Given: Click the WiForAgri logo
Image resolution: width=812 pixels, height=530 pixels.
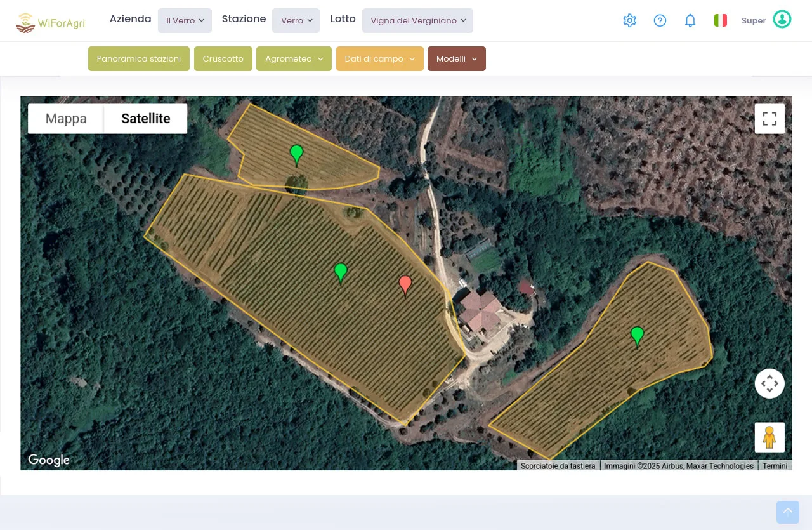Looking at the screenshot, I should click(50, 23).
